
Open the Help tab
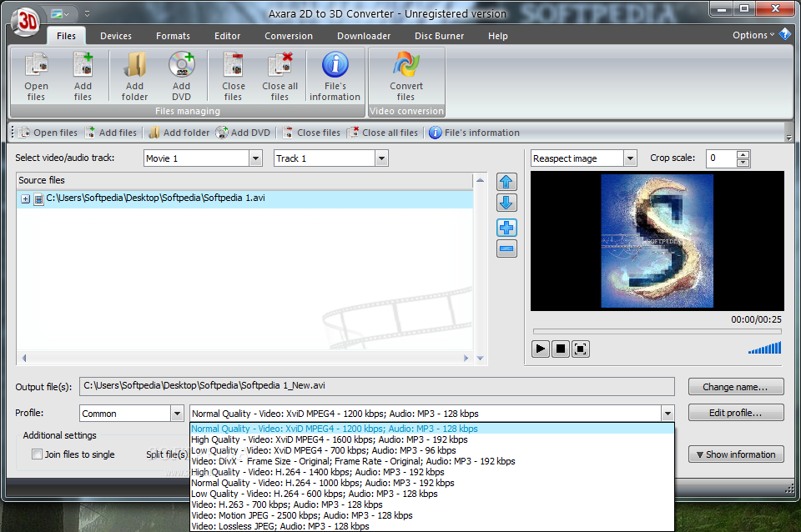click(497, 36)
